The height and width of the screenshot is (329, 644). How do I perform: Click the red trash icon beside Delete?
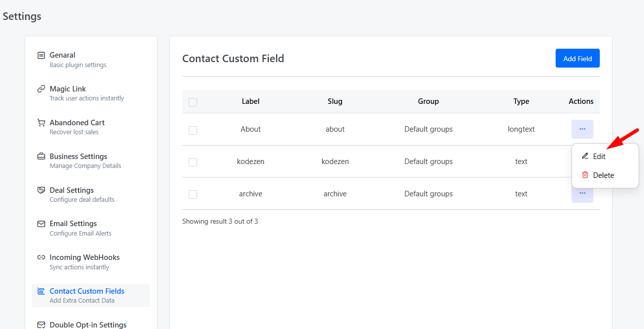tap(585, 175)
